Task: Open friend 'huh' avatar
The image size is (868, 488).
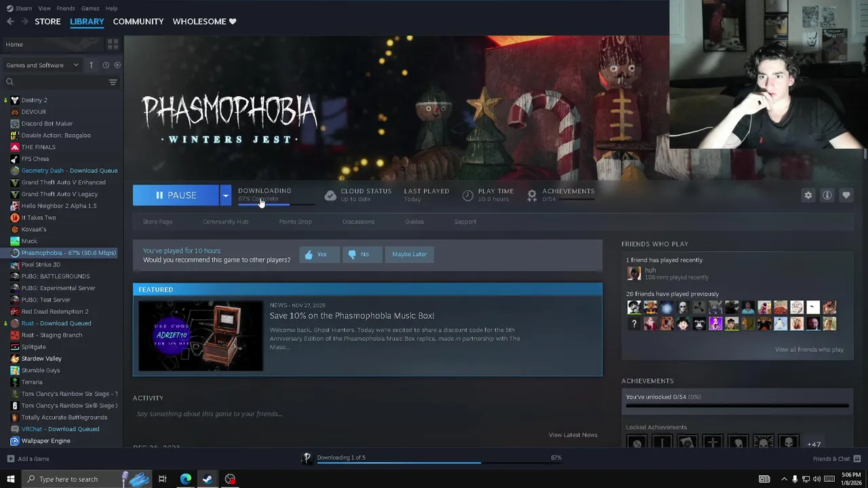Action: click(634, 273)
